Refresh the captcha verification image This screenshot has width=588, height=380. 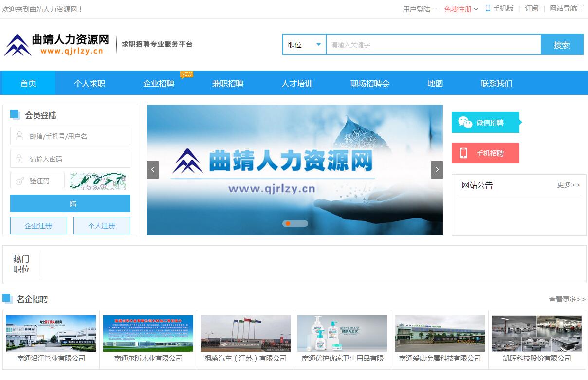coord(97,181)
